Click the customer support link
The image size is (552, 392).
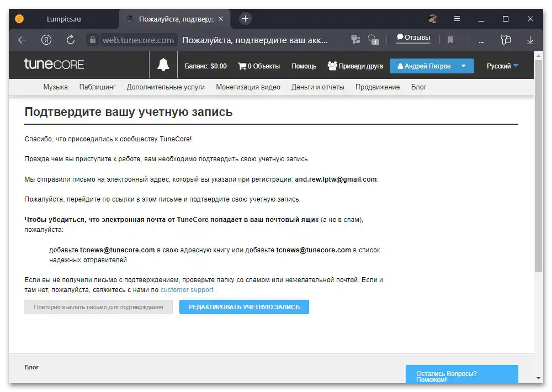click(187, 290)
